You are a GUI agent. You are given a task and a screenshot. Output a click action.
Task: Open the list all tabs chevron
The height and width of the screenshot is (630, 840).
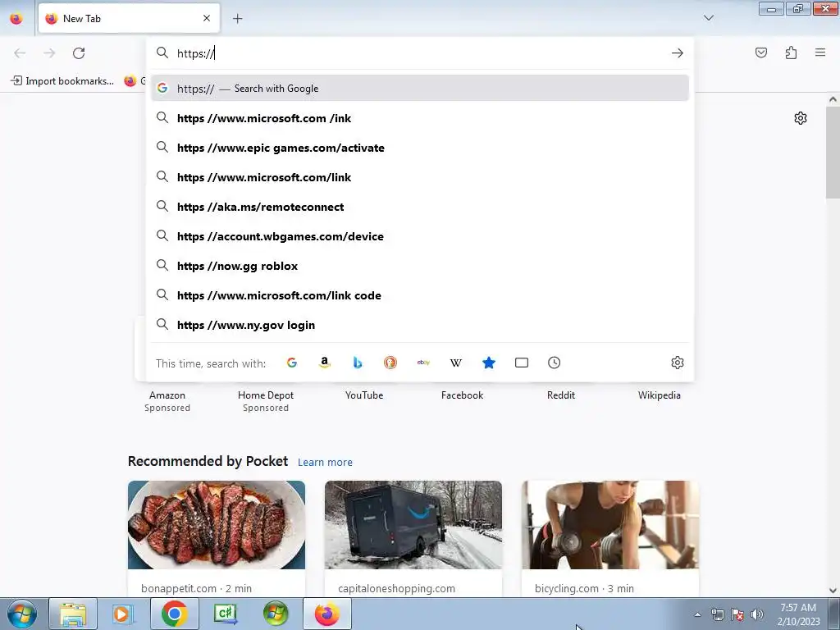709,18
